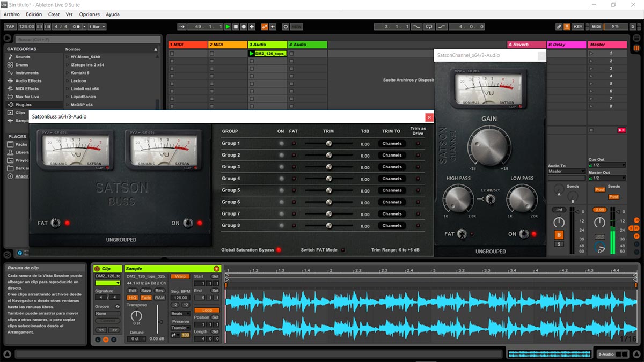
Task: Open the Edición menu
Action: (34, 14)
